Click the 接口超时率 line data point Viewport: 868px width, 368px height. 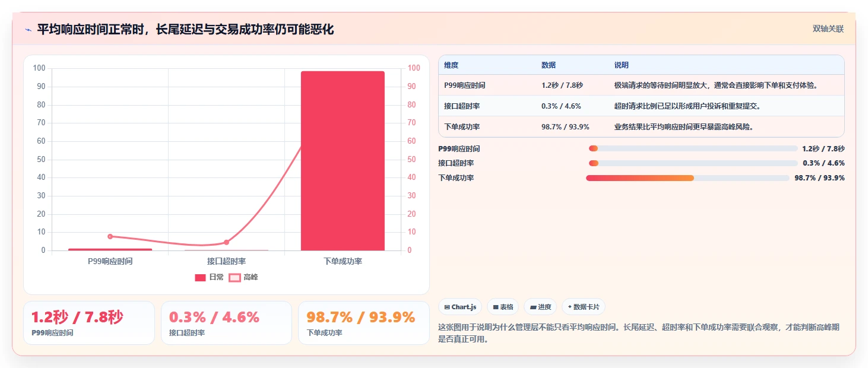(x=226, y=242)
